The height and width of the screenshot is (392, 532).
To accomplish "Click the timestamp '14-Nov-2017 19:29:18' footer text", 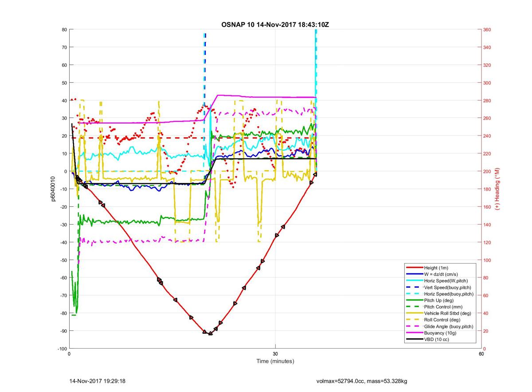I will [98, 381].
